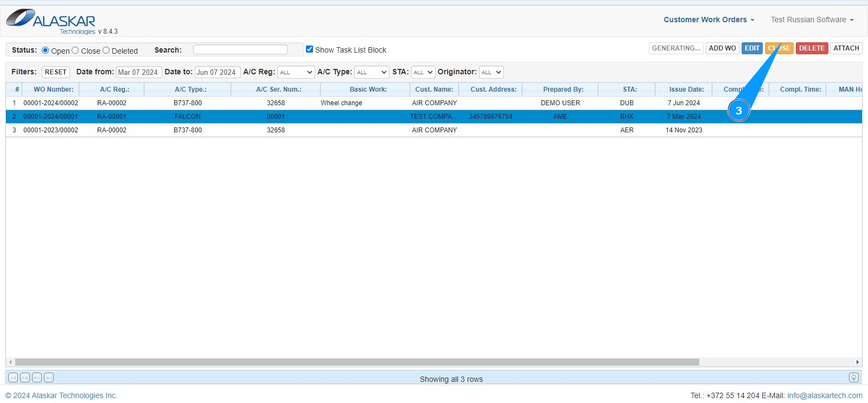Screen dimensions: 868x403
Task: Click the left arrow of horizontal scrollbar
Action: click(x=10, y=362)
